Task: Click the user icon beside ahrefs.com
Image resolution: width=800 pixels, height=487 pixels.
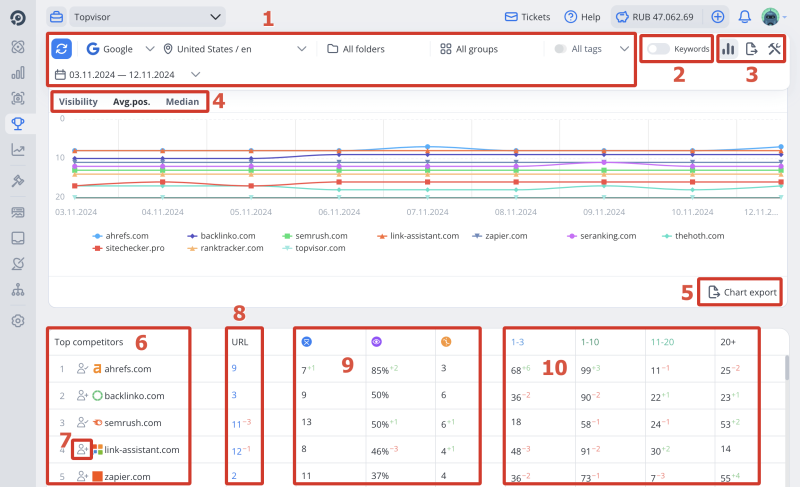Action: pos(82,368)
